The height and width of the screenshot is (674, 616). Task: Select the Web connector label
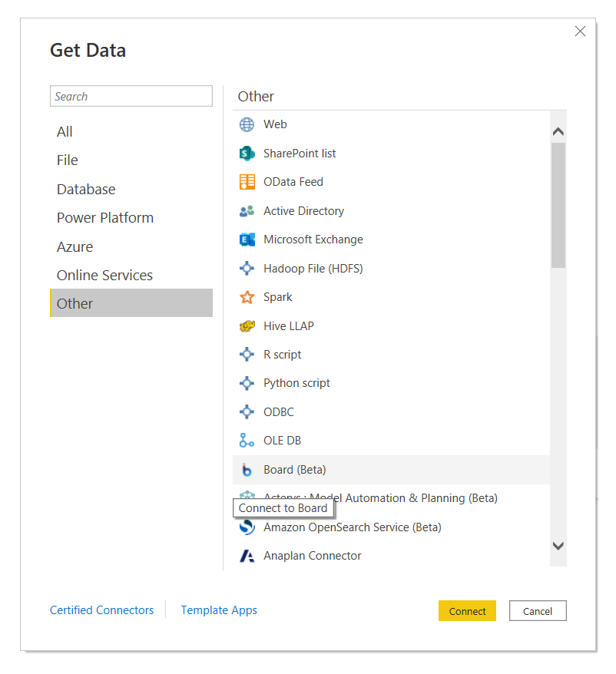click(275, 124)
